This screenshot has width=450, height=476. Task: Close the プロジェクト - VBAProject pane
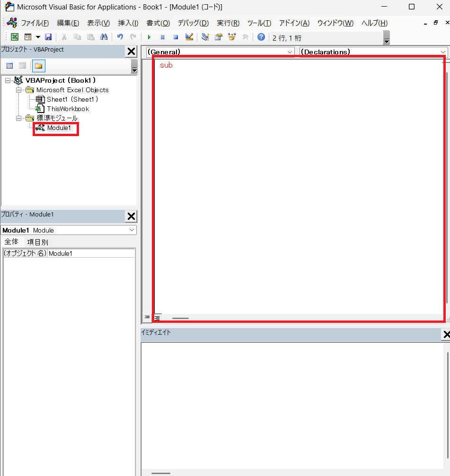tap(131, 52)
